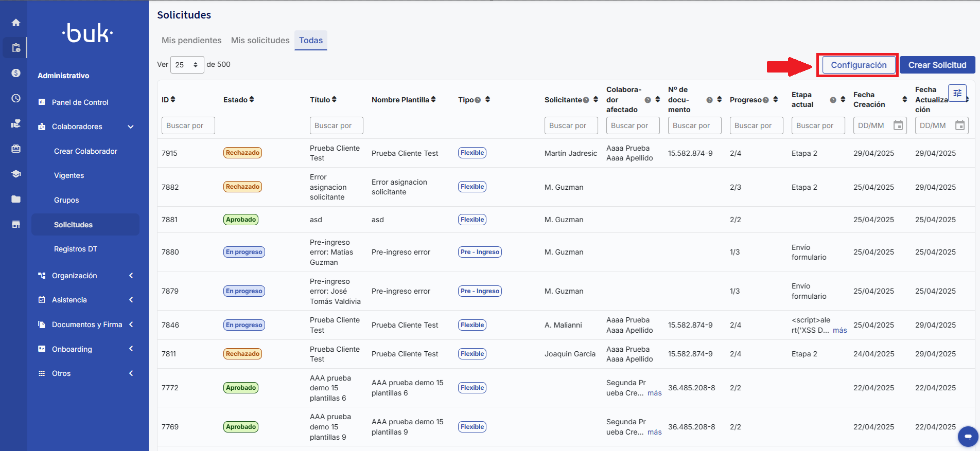Open the Registros DT menu item
This screenshot has width=980, height=451.
pos(76,249)
